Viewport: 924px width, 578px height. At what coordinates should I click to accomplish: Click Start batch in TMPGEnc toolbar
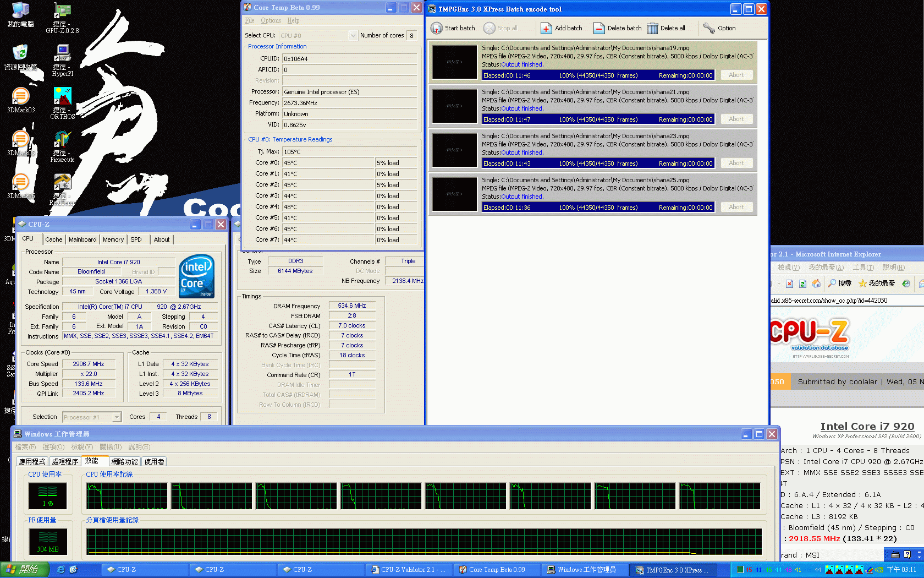coord(453,28)
